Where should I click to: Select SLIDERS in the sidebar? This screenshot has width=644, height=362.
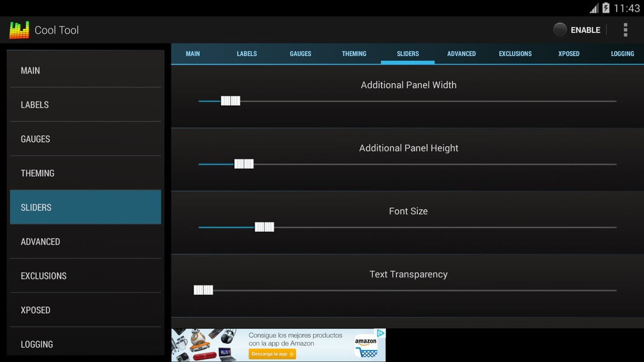(86, 208)
